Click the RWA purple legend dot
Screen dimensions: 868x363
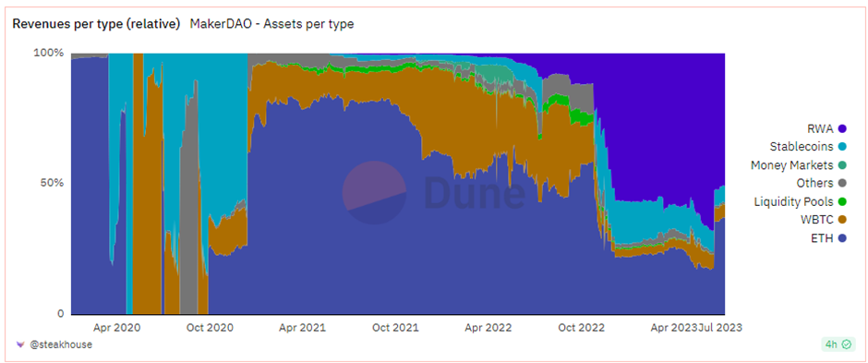tap(842, 129)
